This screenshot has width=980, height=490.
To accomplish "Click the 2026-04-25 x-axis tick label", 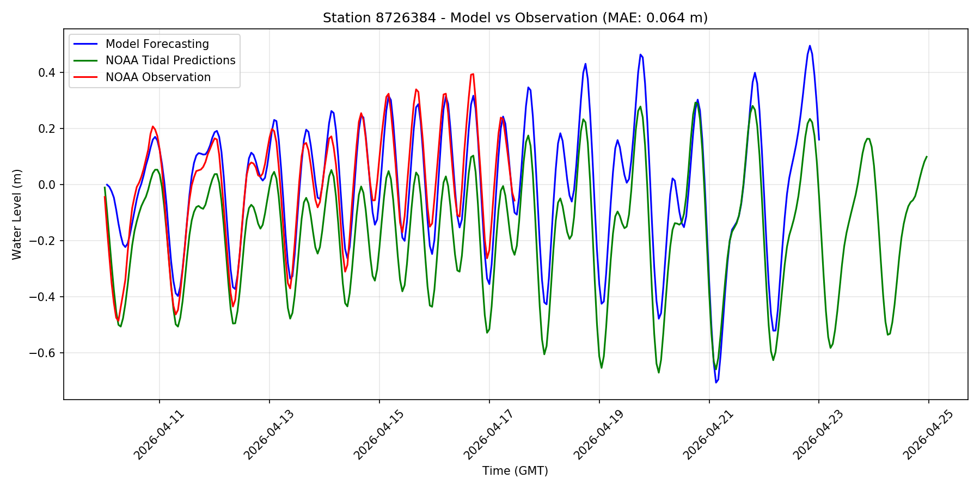I will (x=929, y=434).
